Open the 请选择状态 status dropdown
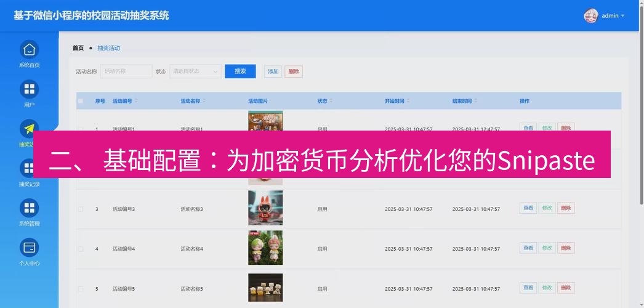644x308 pixels. pos(196,71)
